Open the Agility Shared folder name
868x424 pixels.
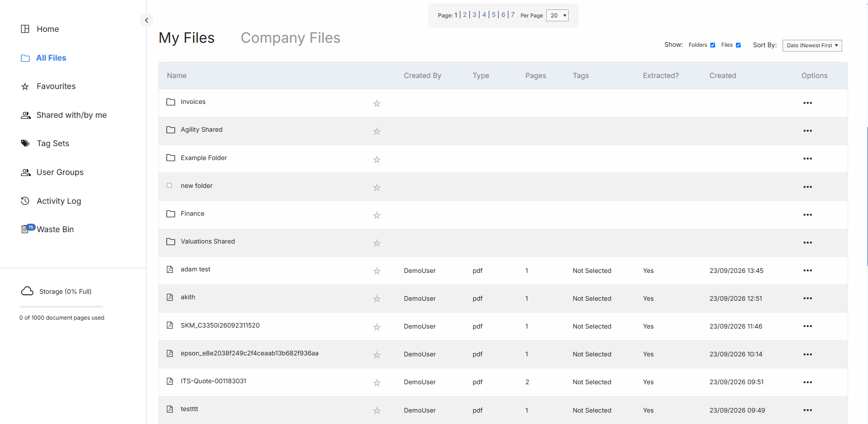(x=202, y=130)
